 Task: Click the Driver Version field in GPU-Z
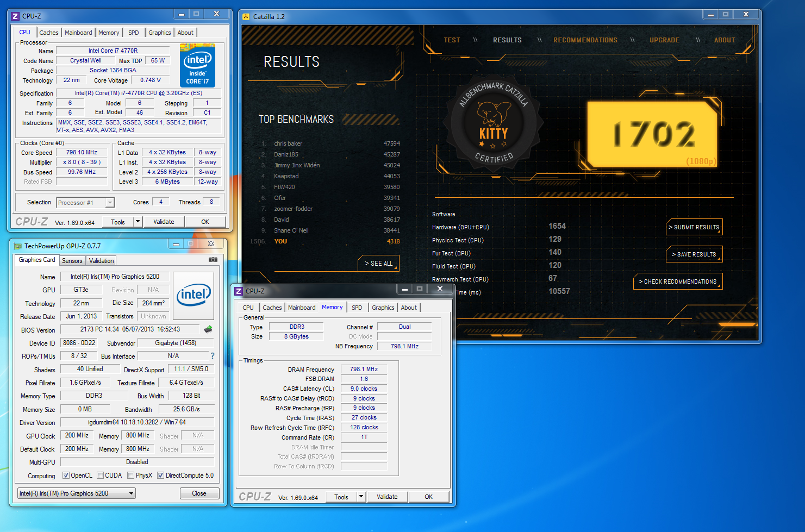[x=137, y=422]
